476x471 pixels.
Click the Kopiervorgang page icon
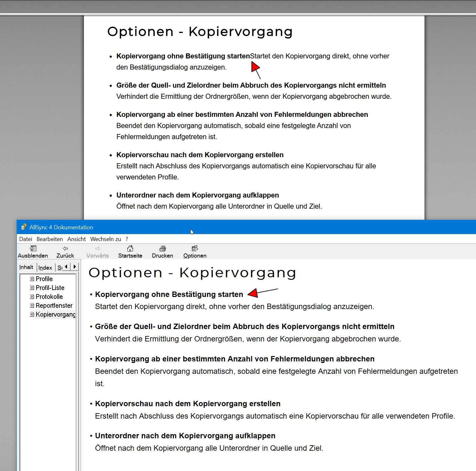click(32, 314)
